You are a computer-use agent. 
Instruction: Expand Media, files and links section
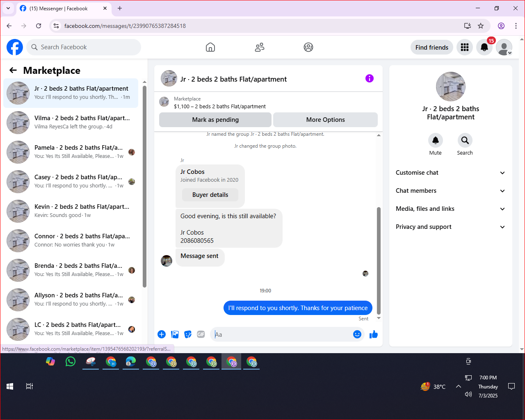tap(450, 209)
